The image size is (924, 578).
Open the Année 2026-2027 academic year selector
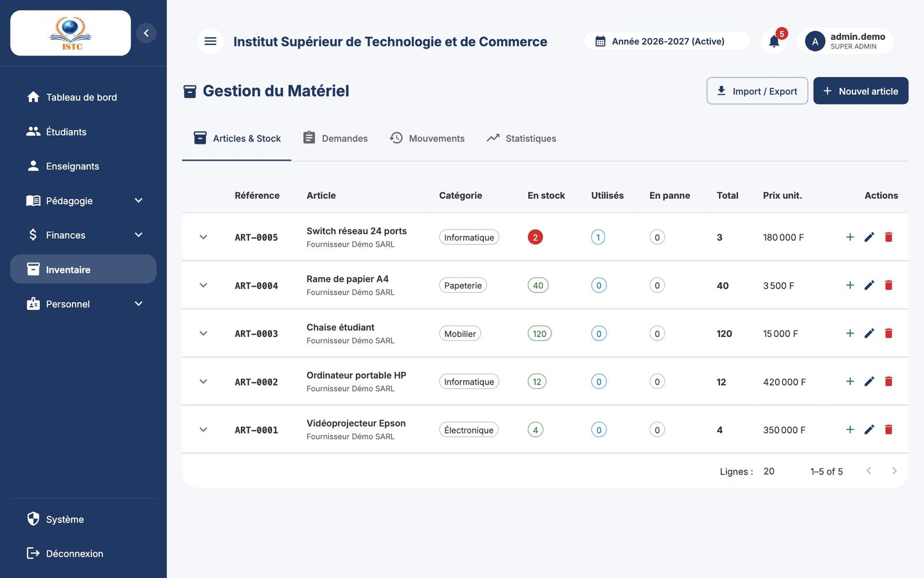click(x=667, y=41)
